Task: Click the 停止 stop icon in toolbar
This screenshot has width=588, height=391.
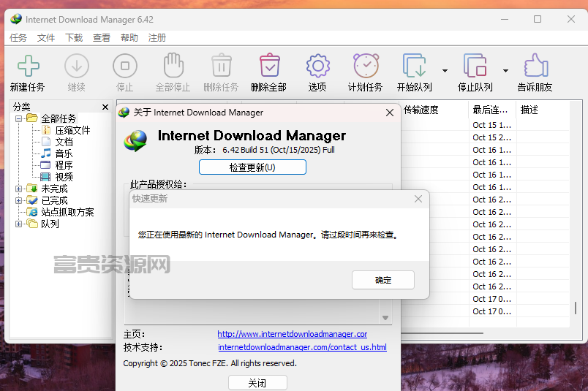Action: (x=125, y=66)
